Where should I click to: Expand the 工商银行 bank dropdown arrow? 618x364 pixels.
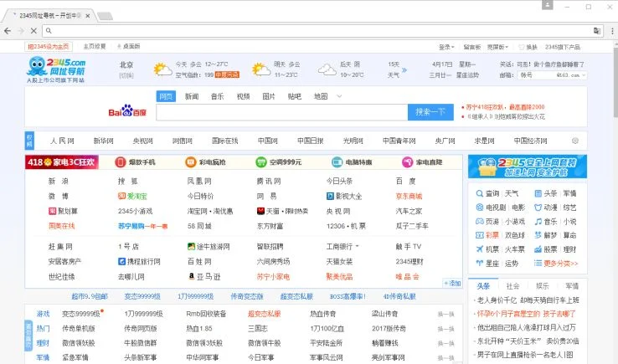357,246
